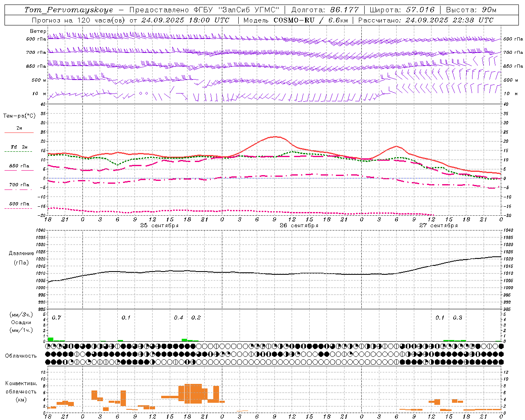Select the 'Модель COSMO-RU / 6.6км' text
Screen dimensions: 525x420
click(x=295, y=20)
